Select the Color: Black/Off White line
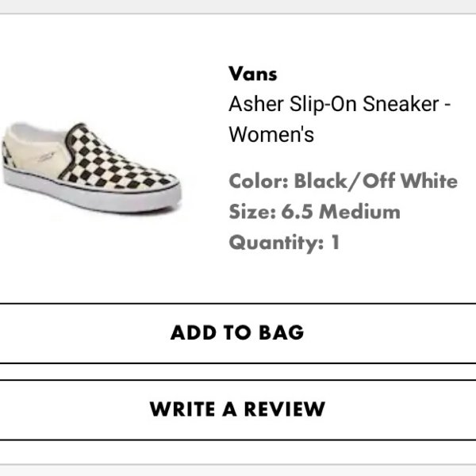The image size is (476, 476). 343,181
